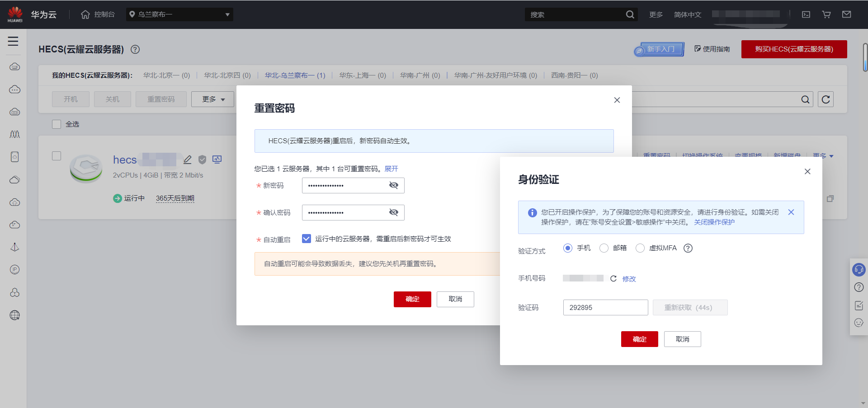Screen dimensions: 868x408
Task: Open the messages envelope icon in top bar
Action: (847, 14)
